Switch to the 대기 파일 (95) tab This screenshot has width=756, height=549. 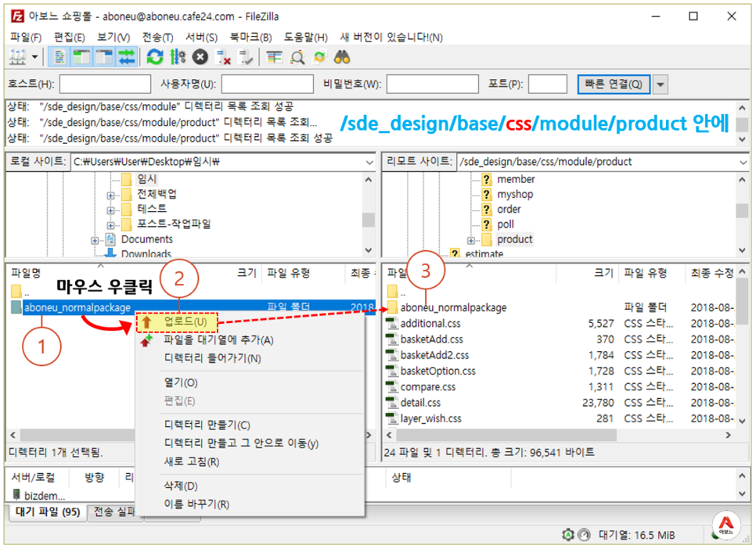click(x=47, y=512)
